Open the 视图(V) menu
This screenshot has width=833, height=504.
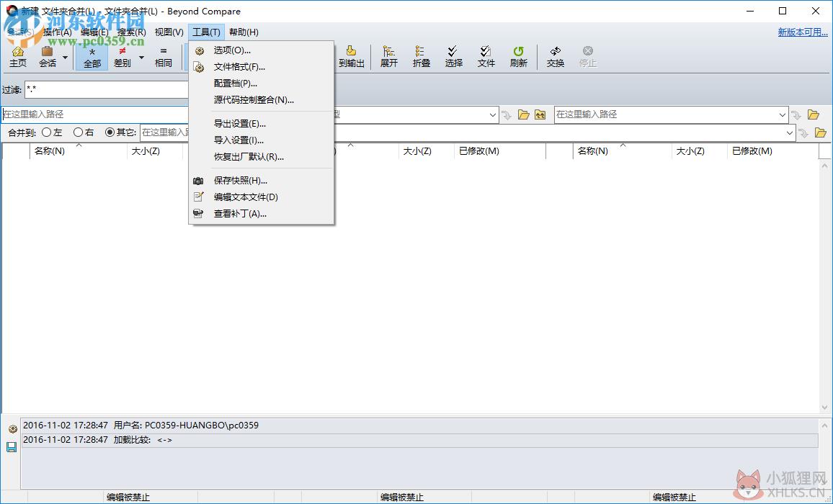169,32
